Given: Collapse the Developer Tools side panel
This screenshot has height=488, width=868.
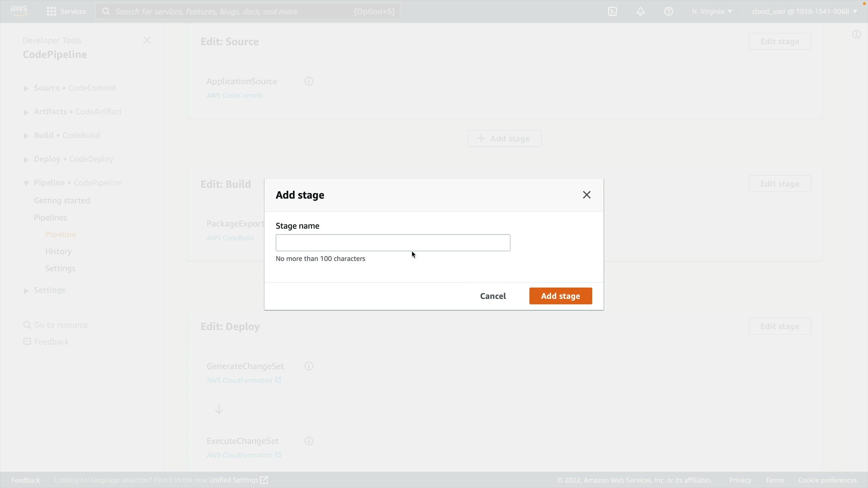Looking at the screenshot, I should point(147,40).
